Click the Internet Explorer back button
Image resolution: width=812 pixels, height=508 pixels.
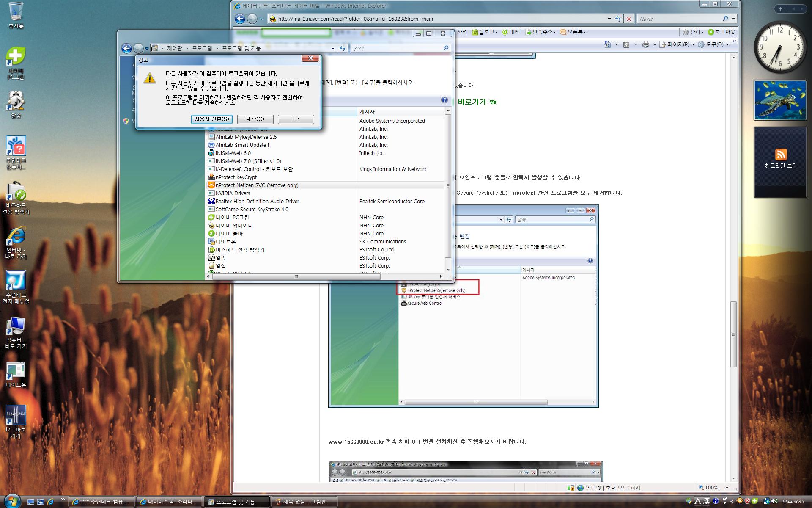[x=240, y=19]
